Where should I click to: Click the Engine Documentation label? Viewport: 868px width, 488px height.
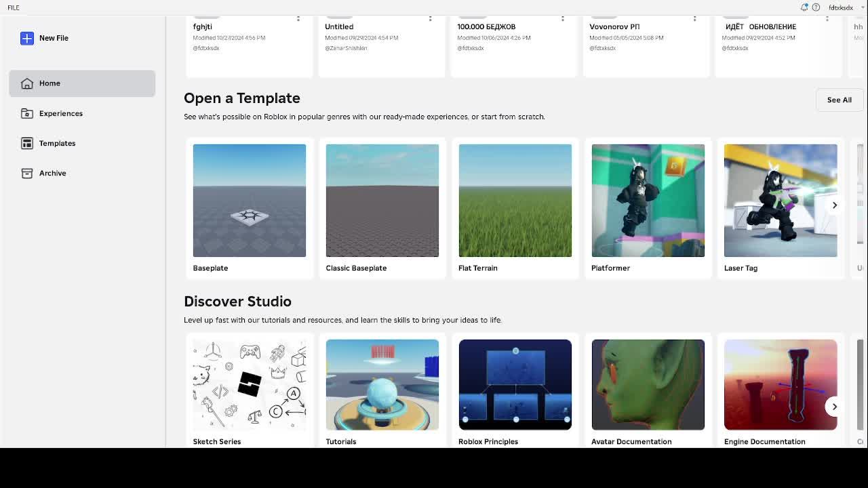point(764,441)
